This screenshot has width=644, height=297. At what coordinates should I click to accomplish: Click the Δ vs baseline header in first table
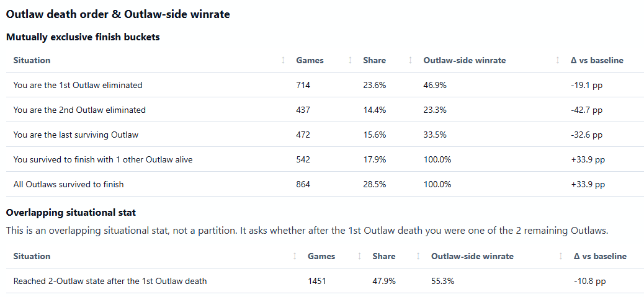click(x=597, y=60)
